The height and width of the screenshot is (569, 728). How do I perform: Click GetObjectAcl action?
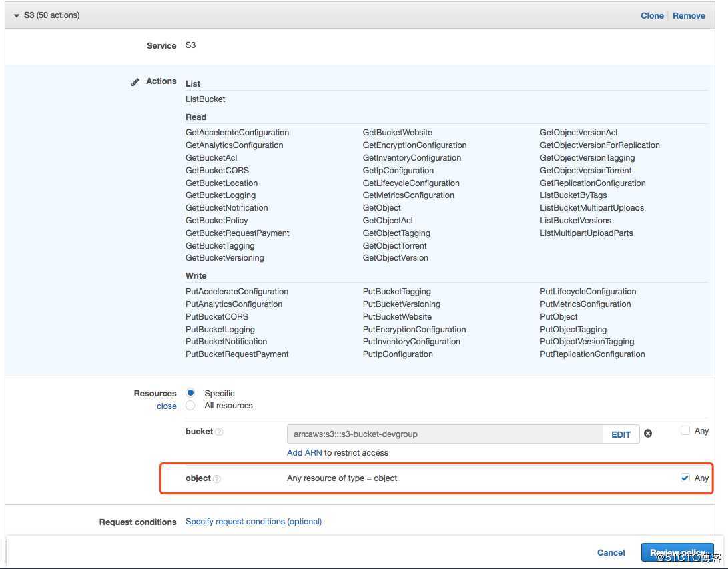(388, 220)
